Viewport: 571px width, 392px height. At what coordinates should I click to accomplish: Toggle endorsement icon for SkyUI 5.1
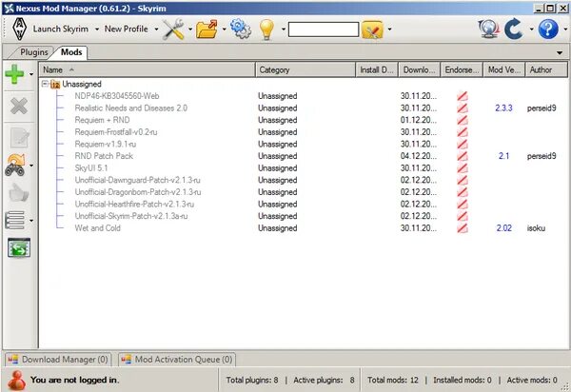463,168
